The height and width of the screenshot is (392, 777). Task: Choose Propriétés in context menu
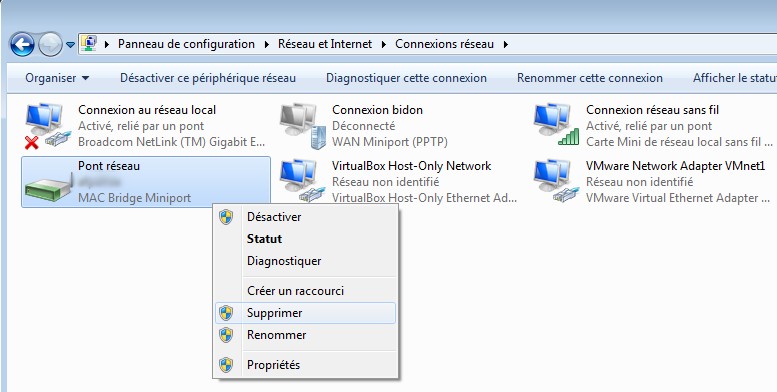[x=306, y=365]
